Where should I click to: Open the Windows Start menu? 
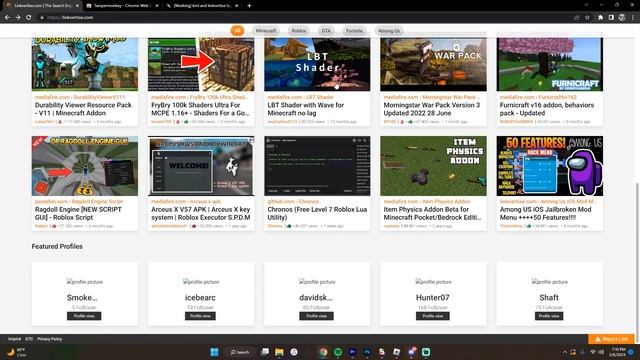pos(214,352)
